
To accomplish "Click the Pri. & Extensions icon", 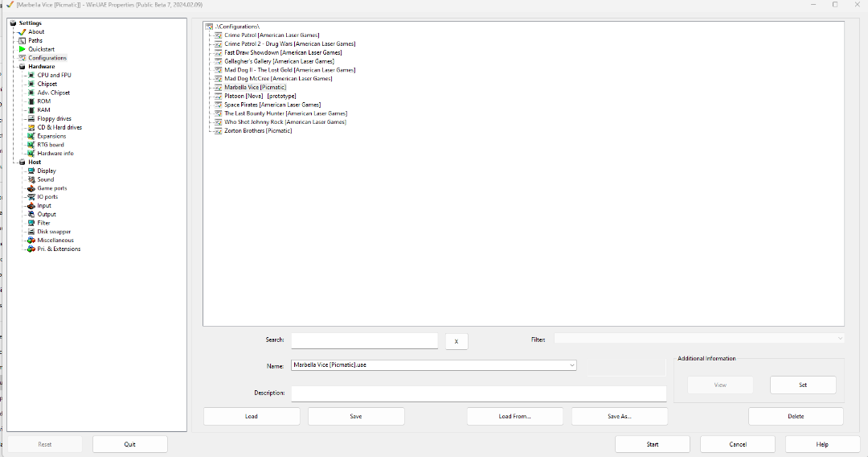I will click(x=31, y=249).
